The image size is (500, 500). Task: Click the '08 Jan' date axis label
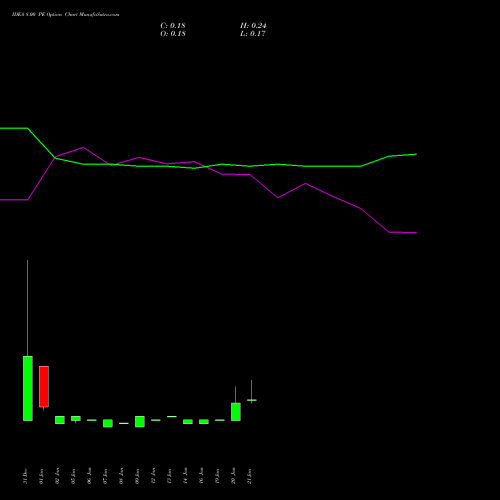coord(122,476)
